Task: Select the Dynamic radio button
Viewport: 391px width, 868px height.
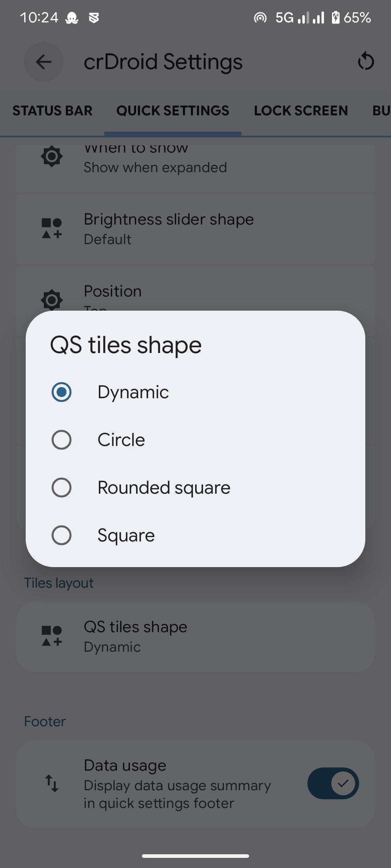Action: (x=62, y=392)
